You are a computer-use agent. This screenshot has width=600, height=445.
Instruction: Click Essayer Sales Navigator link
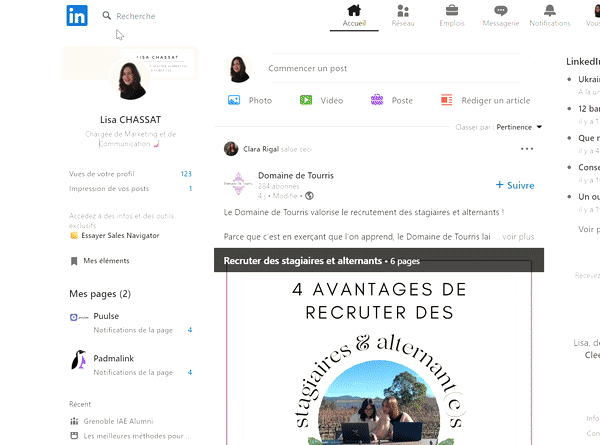coord(120,236)
